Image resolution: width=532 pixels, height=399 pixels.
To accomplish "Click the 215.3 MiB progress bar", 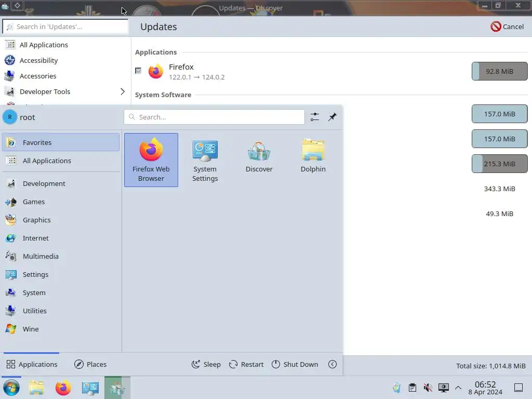I will 499,164.
